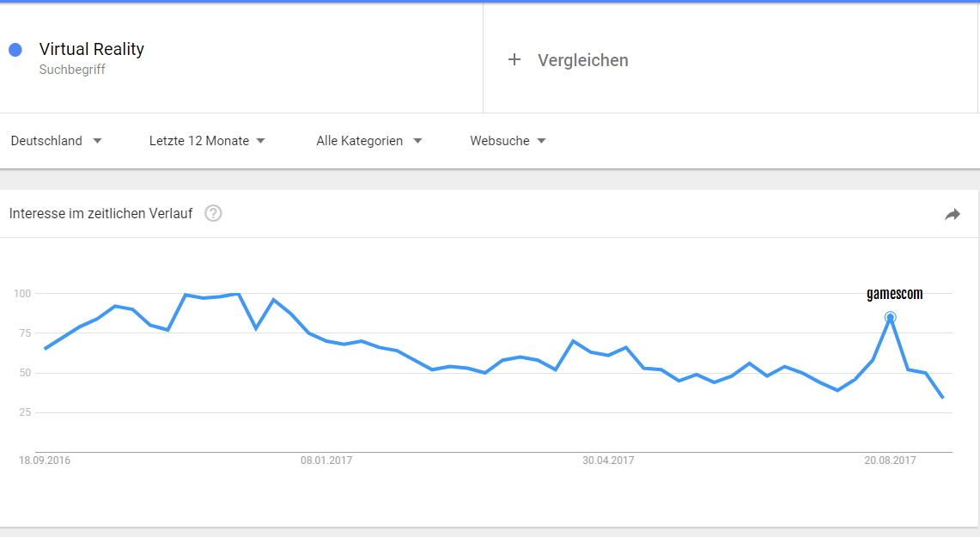980x537 pixels.
Task: Click the share arrow icon
Action: (952, 215)
